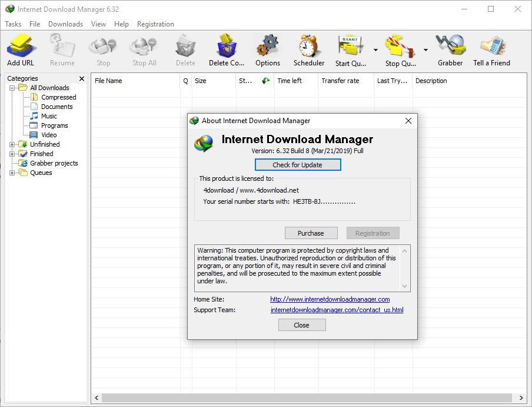This screenshot has width=532, height=407.
Task: Sort by the Last Try column header
Action: point(393,81)
